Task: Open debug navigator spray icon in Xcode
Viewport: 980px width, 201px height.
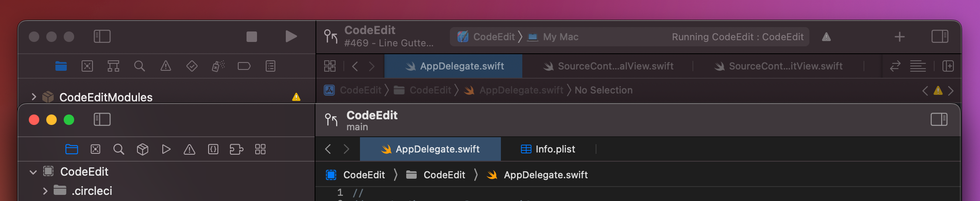Action: tap(218, 66)
